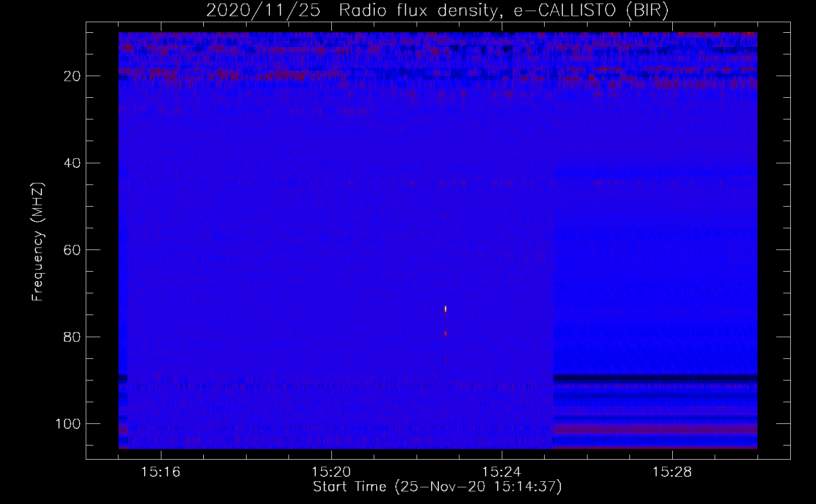The width and height of the screenshot is (816, 504).
Task: Click the 15:16 time tick label
Action: pyautogui.click(x=160, y=472)
